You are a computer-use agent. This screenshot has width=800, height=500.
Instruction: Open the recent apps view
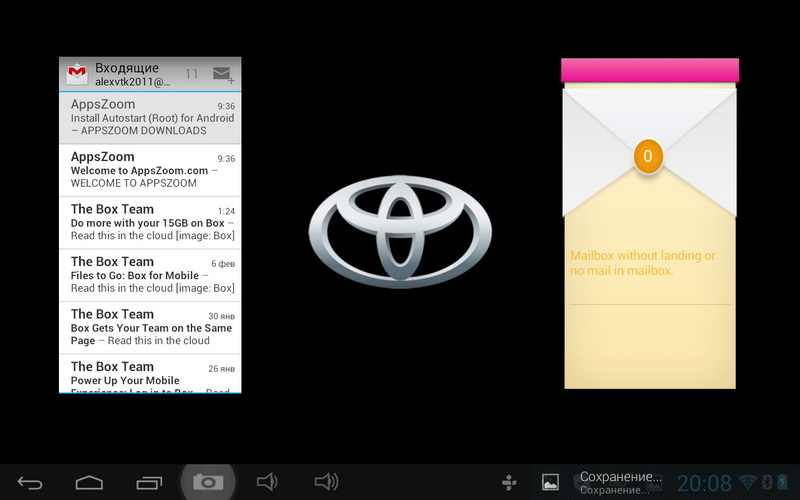149,483
